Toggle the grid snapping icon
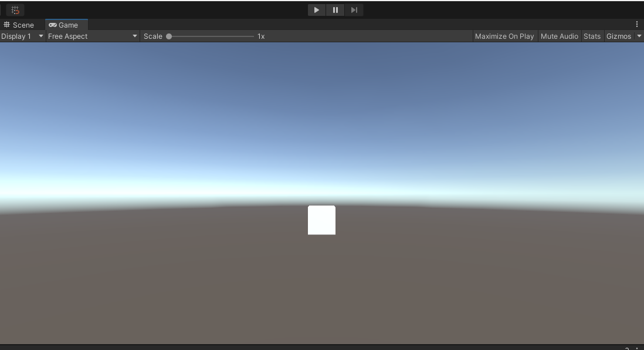The width and height of the screenshot is (644, 350). coord(15,10)
